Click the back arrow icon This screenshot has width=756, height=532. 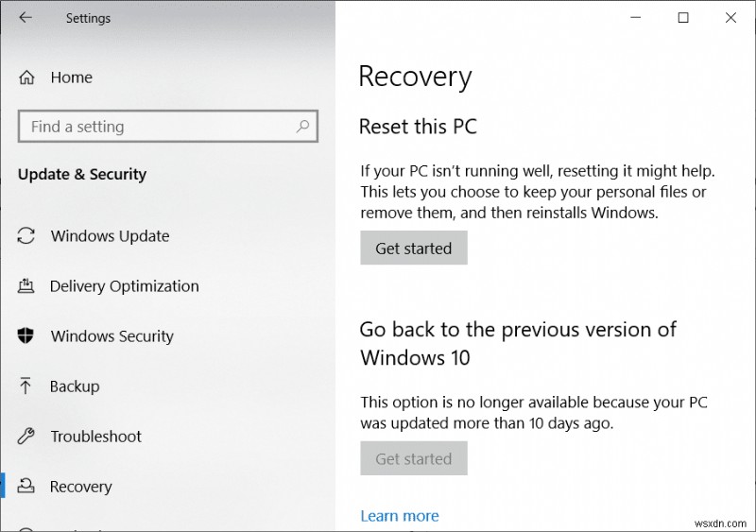tap(26, 18)
